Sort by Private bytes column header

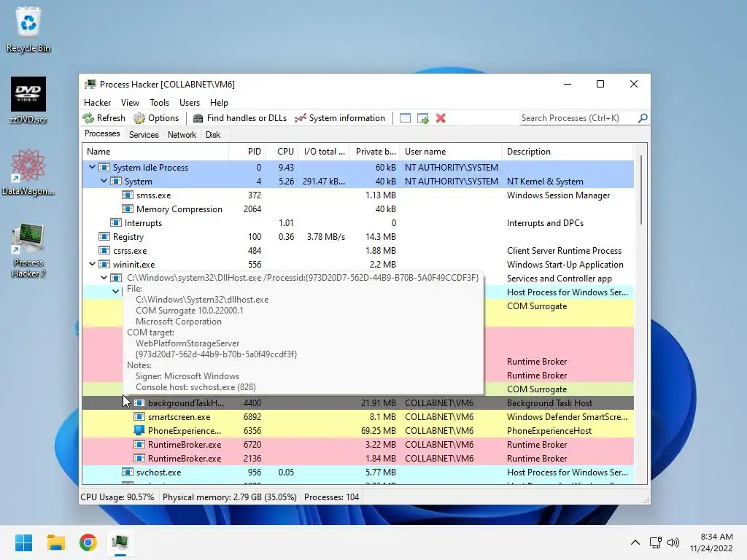375,152
